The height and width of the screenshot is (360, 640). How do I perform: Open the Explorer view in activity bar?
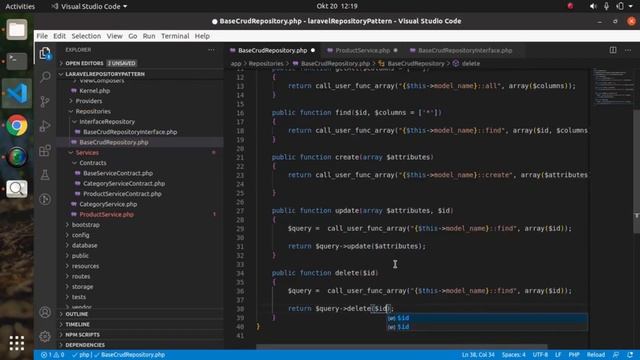pyautogui.click(x=45, y=53)
